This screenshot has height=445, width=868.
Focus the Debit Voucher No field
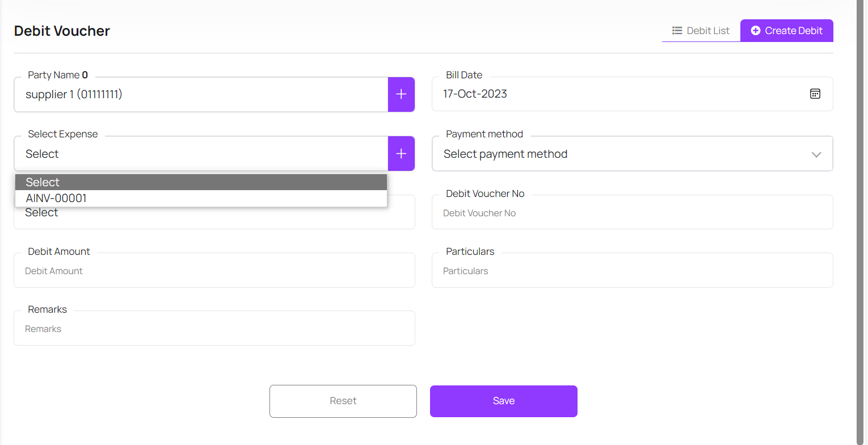[632, 213]
